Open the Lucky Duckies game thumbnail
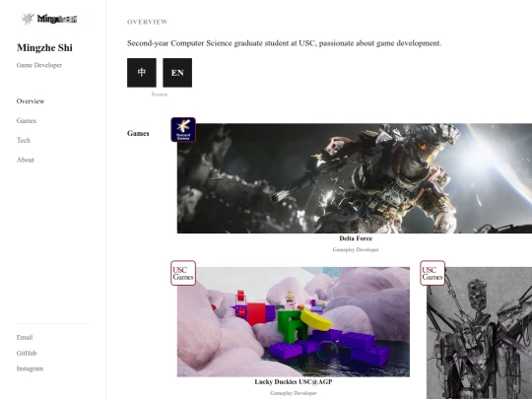 (x=294, y=321)
